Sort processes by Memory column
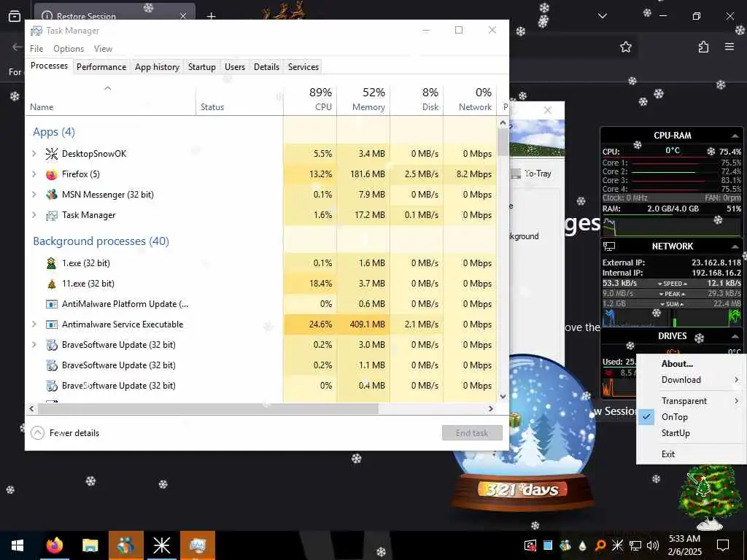This screenshot has width=747, height=560. pyautogui.click(x=363, y=99)
